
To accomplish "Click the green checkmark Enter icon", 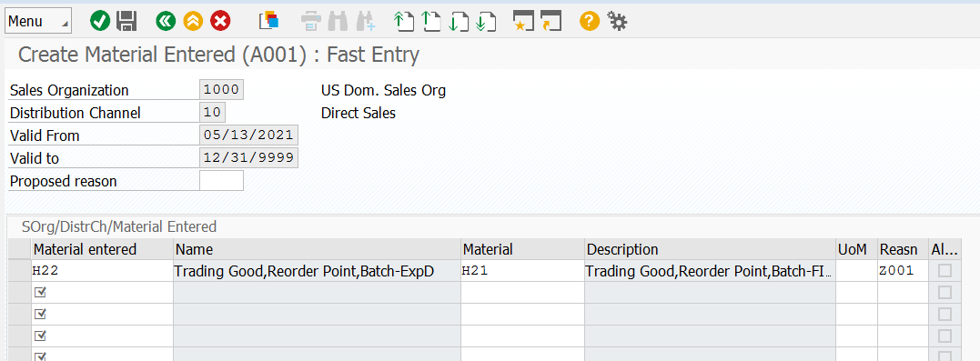I will click(100, 21).
